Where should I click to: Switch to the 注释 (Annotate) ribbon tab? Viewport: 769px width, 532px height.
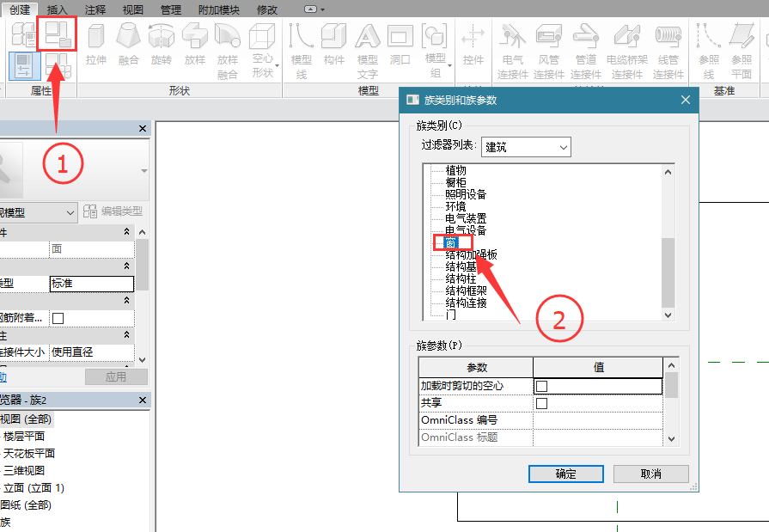click(x=95, y=9)
